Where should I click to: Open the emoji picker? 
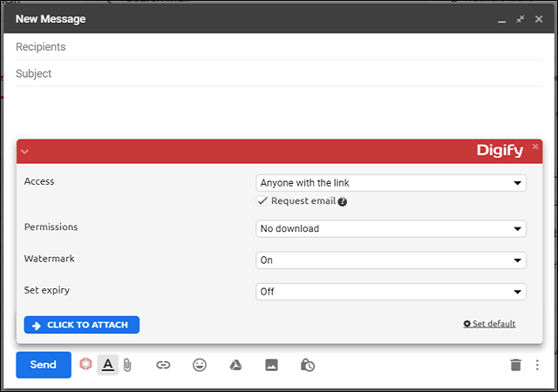click(200, 365)
